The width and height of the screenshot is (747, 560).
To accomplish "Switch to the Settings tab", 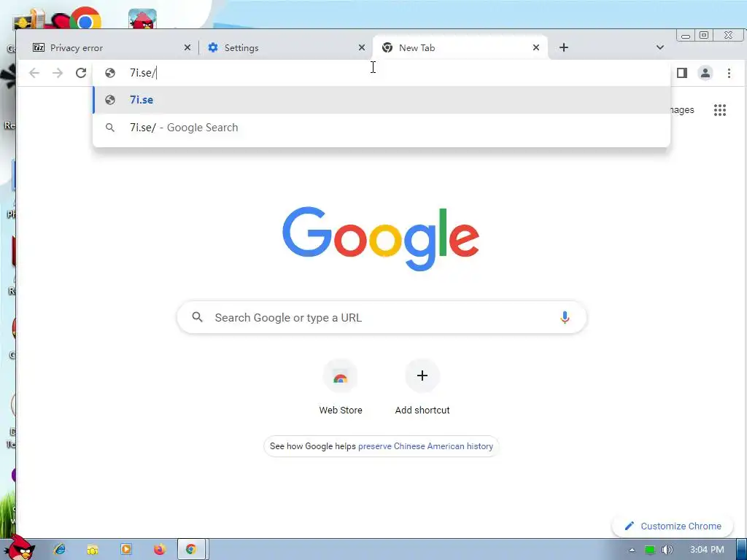I will (x=285, y=47).
